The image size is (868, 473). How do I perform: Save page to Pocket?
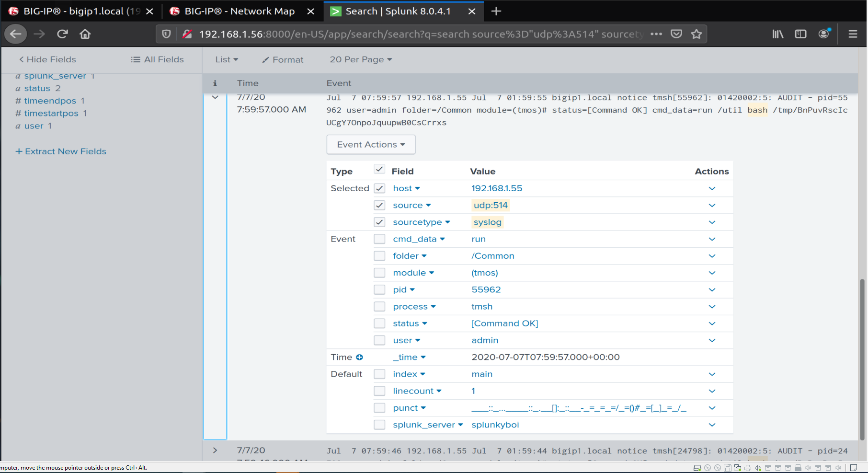click(676, 34)
